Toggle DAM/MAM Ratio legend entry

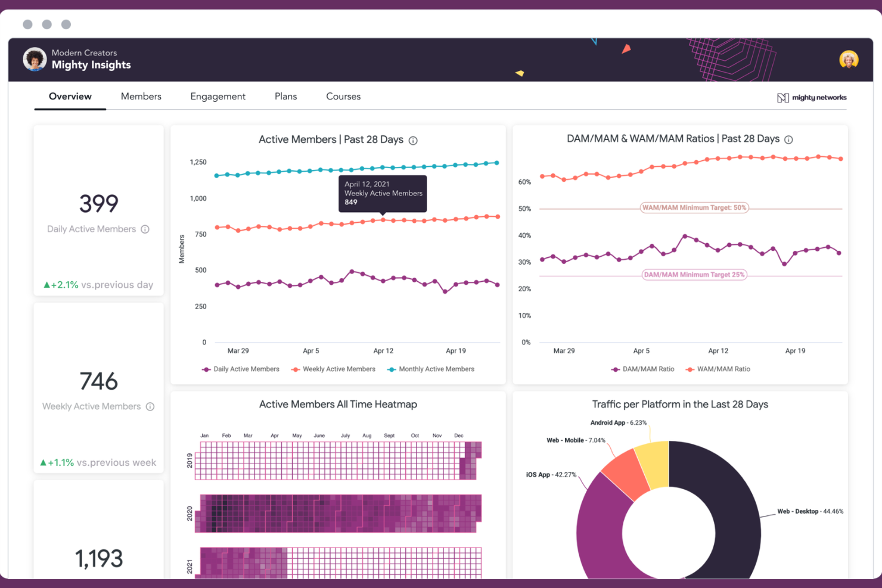(643, 369)
